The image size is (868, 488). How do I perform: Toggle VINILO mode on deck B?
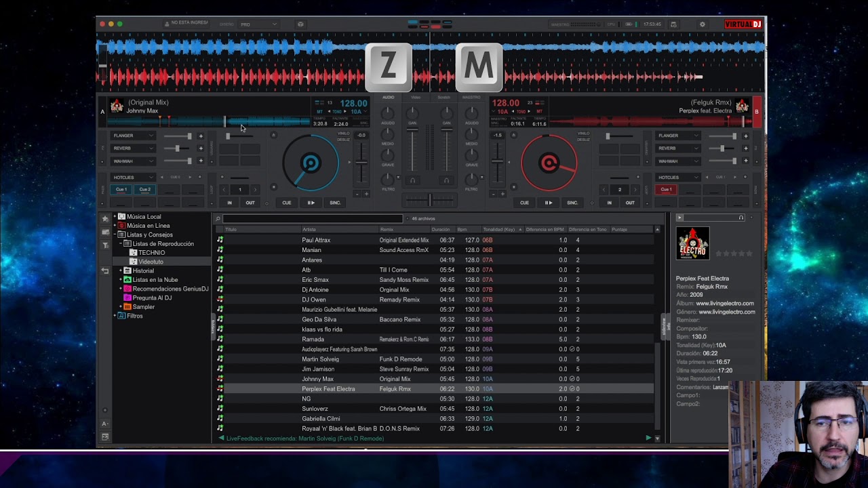pyautogui.click(x=583, y=134)
